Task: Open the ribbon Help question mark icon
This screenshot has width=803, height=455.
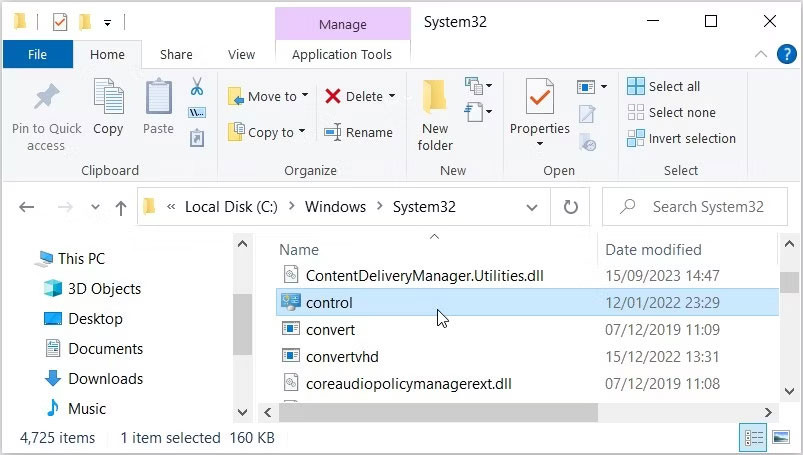Action: pos(784,54)
